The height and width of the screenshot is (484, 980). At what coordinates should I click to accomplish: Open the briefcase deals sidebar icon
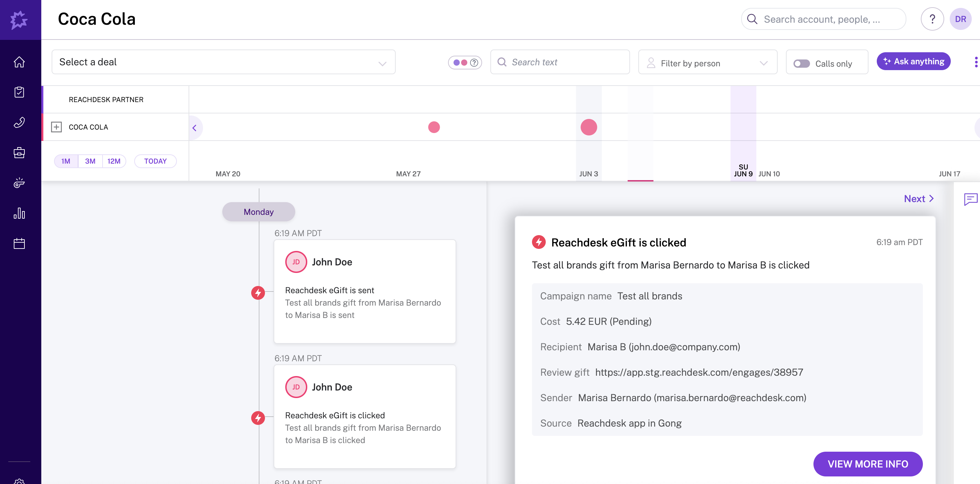19,153
